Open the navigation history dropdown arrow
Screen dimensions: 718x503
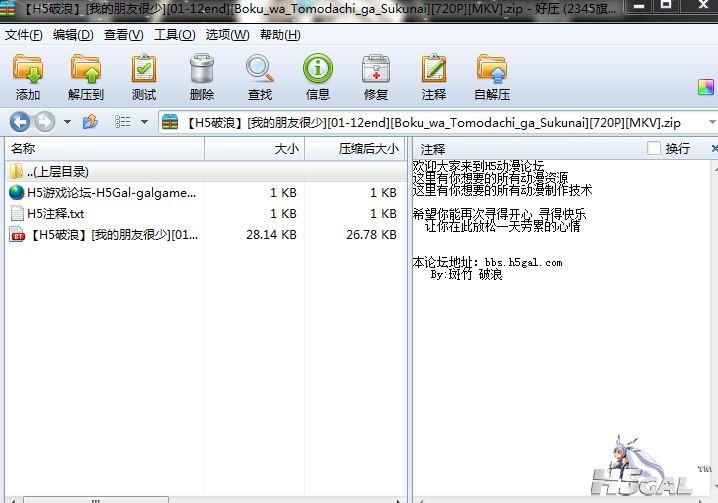(x=67, y=122)
